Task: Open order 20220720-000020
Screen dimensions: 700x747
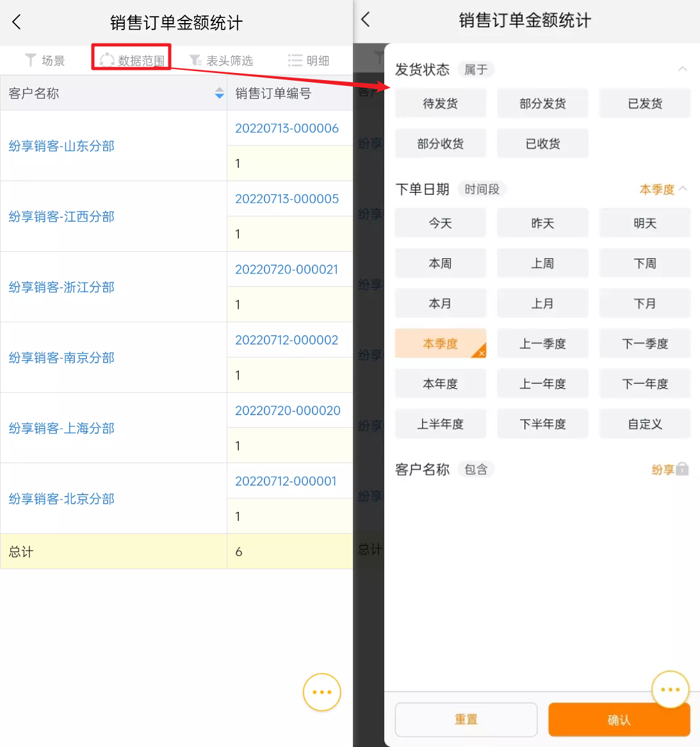Action: pyautogui.click(x=288, y=410)
